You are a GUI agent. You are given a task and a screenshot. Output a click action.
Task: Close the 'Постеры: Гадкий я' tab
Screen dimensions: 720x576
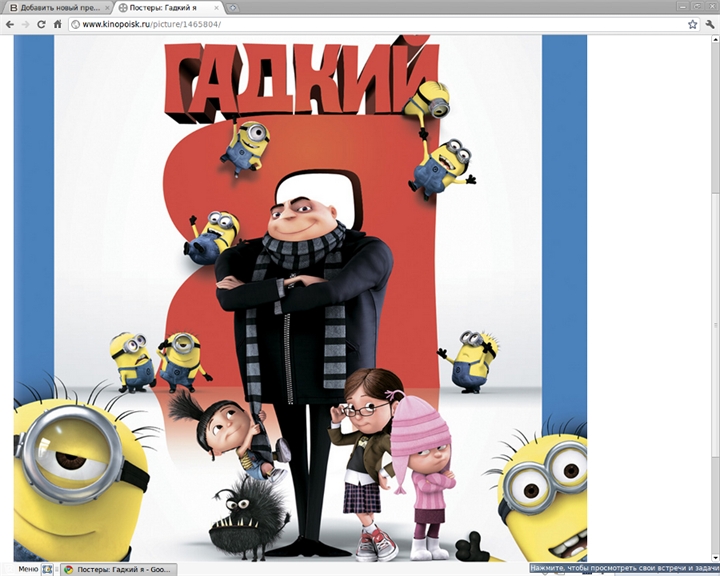coord(217,8)
